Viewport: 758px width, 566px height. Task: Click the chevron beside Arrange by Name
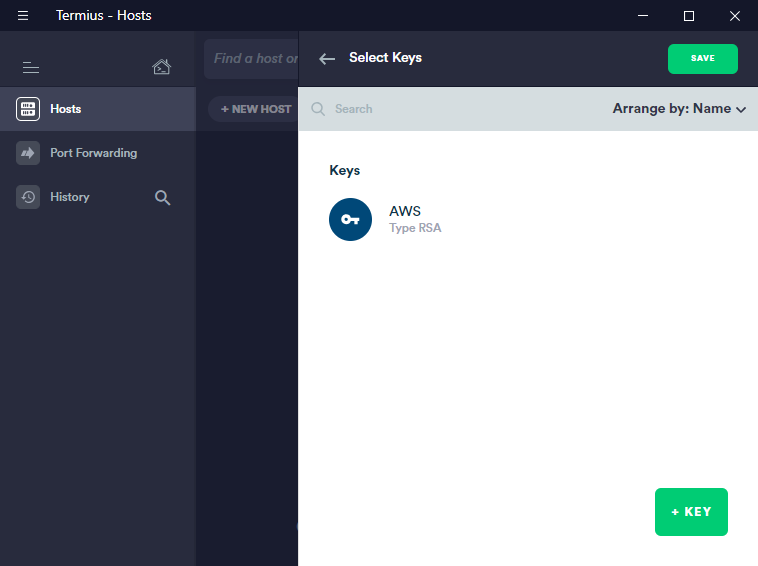coord(741,110)
